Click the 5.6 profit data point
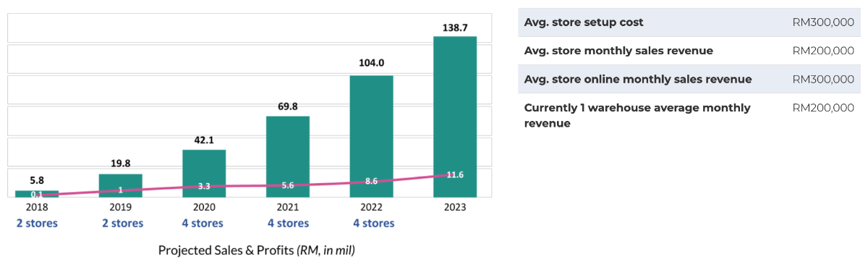The height and width of the screenshot is (265, 868). coord(288,185)
